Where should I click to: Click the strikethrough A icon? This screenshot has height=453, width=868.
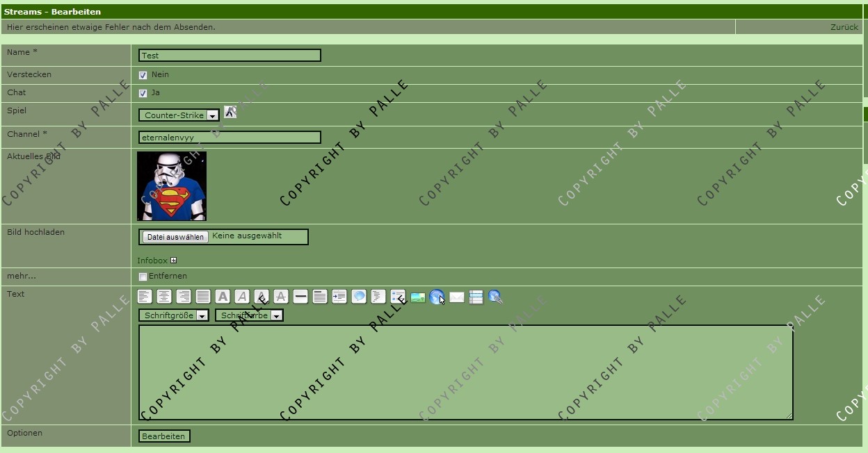(281, 297)
